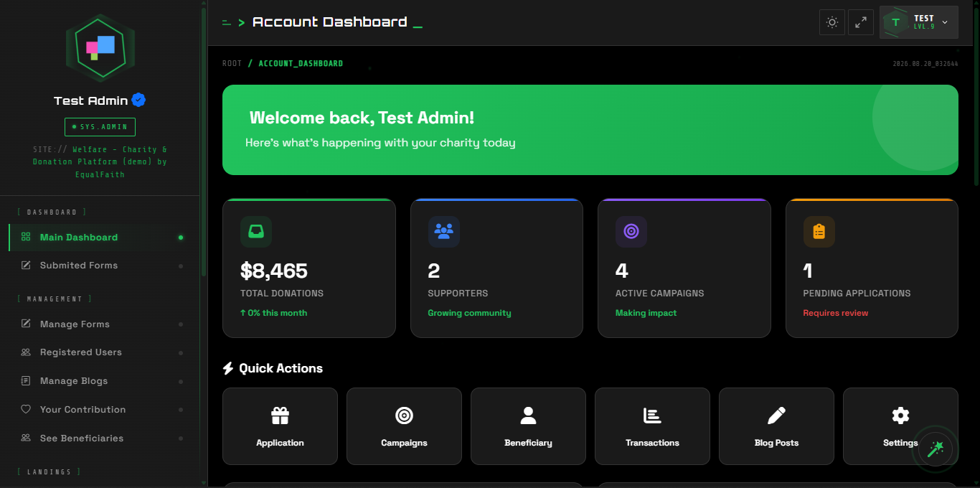Screen dimensions: 980x488
Task: Open the Campaigns quick action
Action: [x=404, y=426]
